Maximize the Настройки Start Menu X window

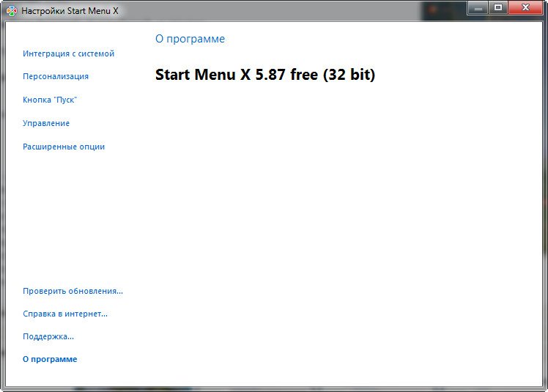(x=498, y=7)
